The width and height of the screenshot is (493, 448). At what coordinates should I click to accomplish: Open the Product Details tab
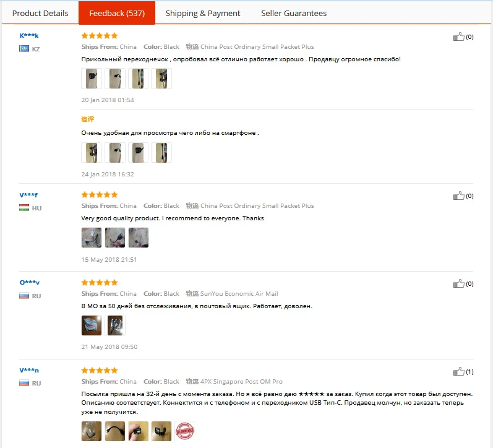tap(40, 13)
